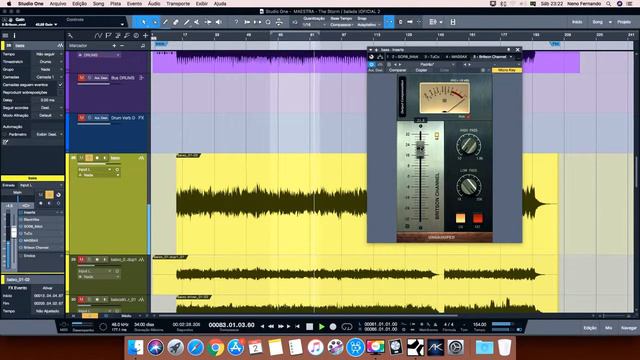Screen dimensions: 640x360
Task: Select the Mute tool
Action: coord(197,22)
